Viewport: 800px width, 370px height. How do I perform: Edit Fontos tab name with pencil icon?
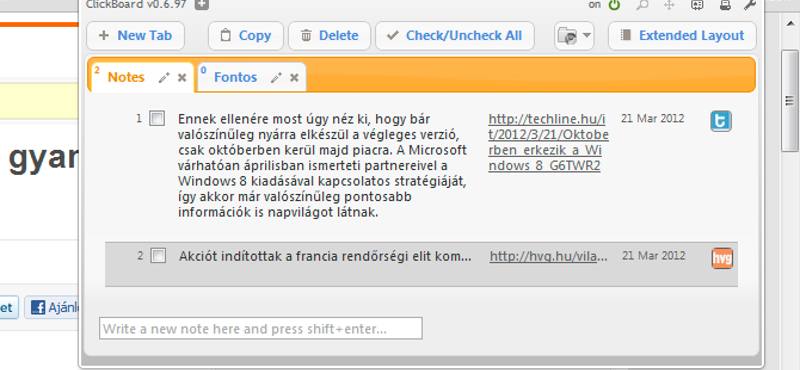point(276,78)
